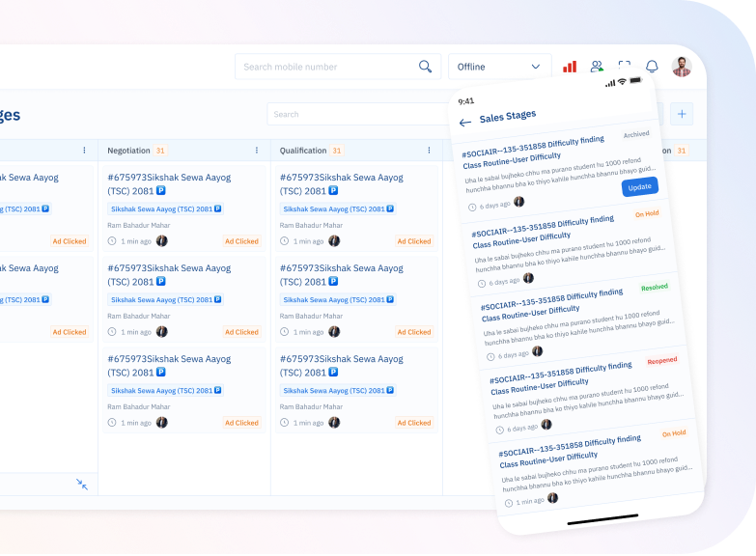Viewport: 756px width, 556px height.
Task: Open the first Qualification card title
Action: pyautogui.click(x=342, y=184)
